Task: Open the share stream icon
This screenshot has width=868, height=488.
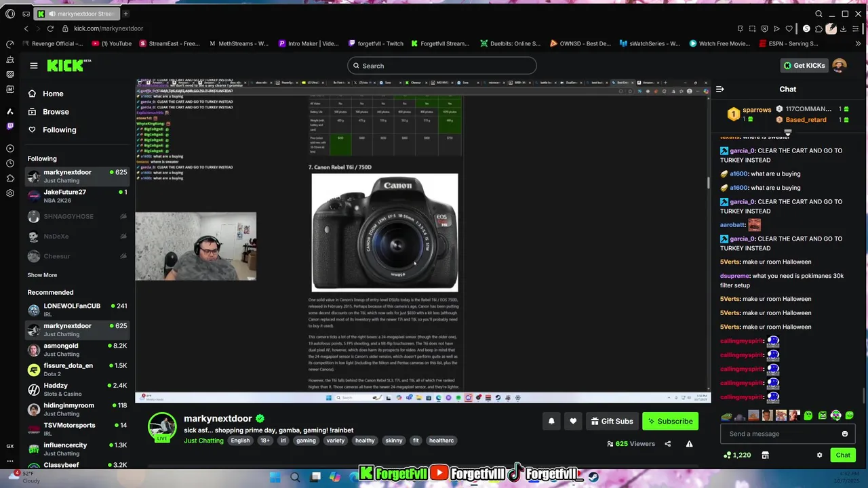Action: 667,444
